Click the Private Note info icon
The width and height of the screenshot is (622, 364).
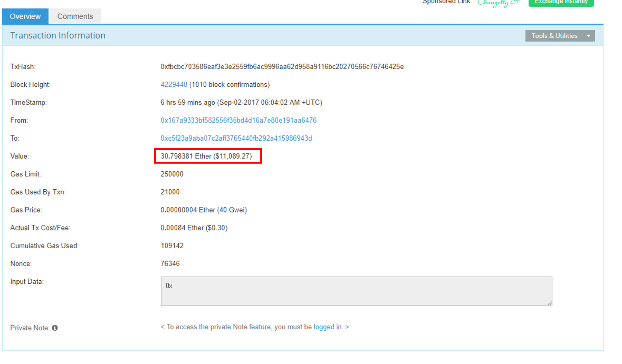55,328
